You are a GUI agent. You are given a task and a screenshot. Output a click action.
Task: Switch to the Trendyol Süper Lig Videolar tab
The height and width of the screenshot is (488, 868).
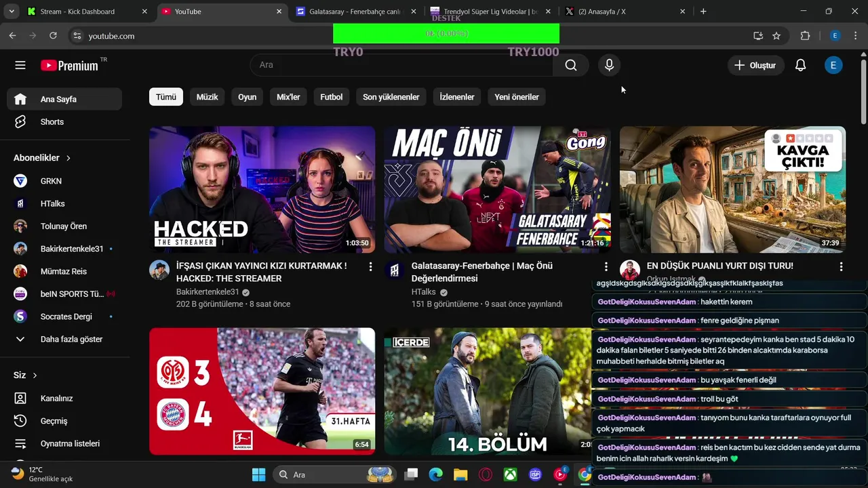(x=490, y=12)
